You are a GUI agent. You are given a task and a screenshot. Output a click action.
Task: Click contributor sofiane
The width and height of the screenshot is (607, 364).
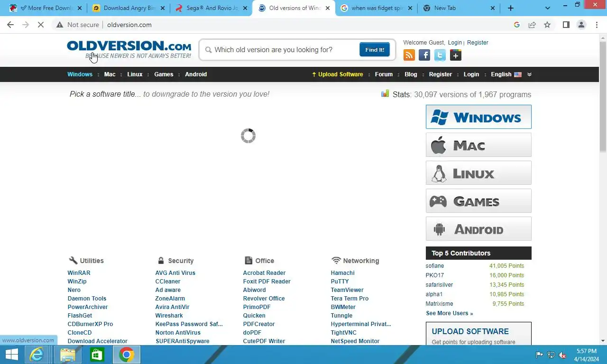coord(435,266)
